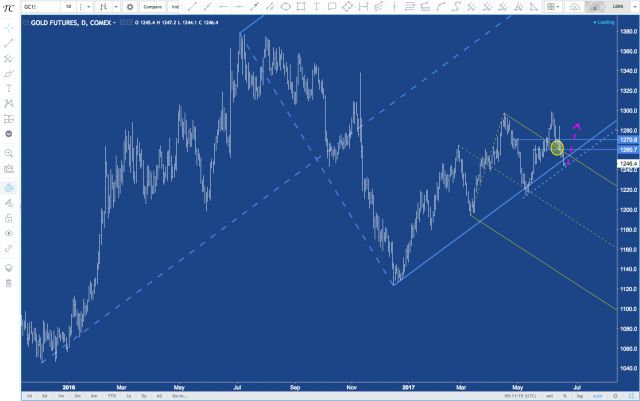Image resolution: width=640 pixels, height=401 pixels.
Task: Select the ellipse drawing tool
Action: pyautogui.click(x=285, y=7)
